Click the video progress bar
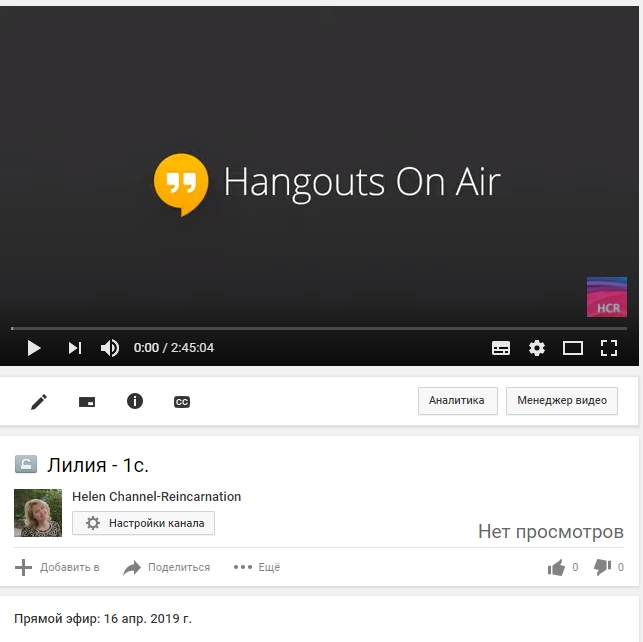Screen dimensions: 643x642 click(318, 328)
